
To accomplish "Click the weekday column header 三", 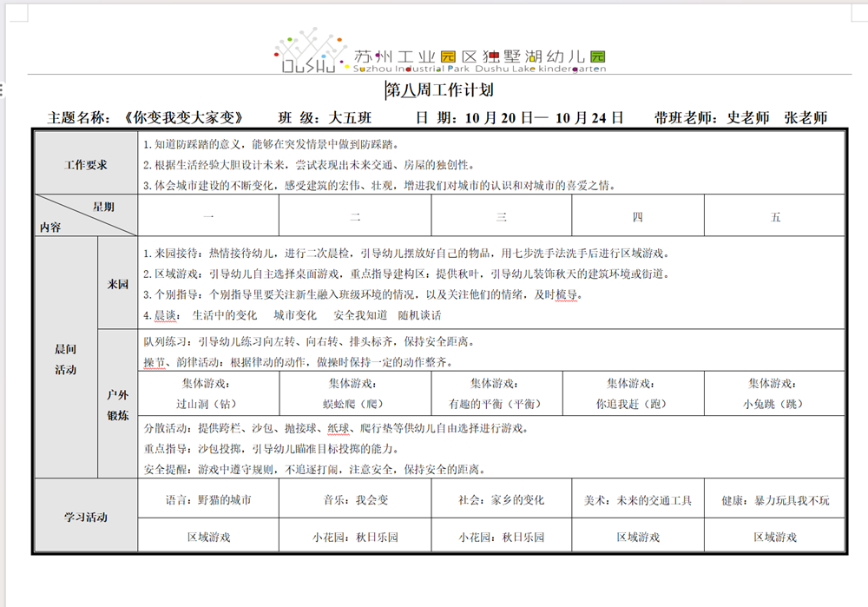I will pyautogui.click(x=501, y=217).
